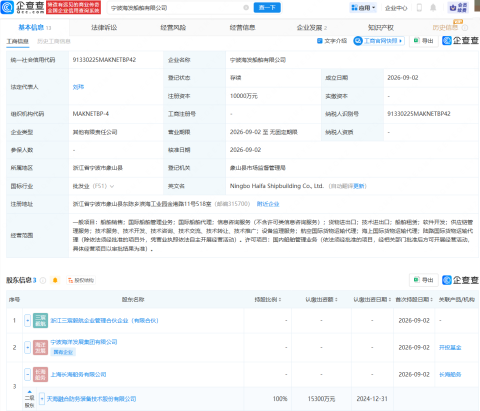Select the 历史工商信息 sub-tab
Screen dimensions: 480x411
click(x=54, y=41)
